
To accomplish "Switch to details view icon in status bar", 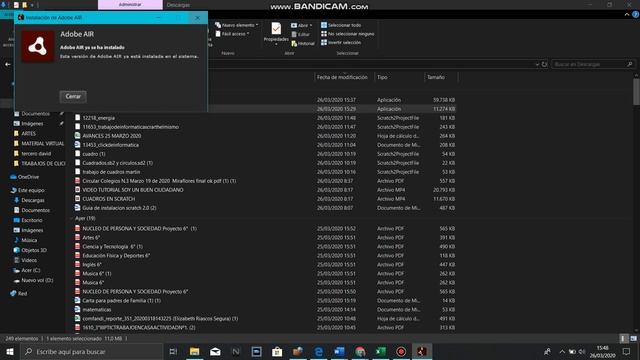I will point(623,338).
